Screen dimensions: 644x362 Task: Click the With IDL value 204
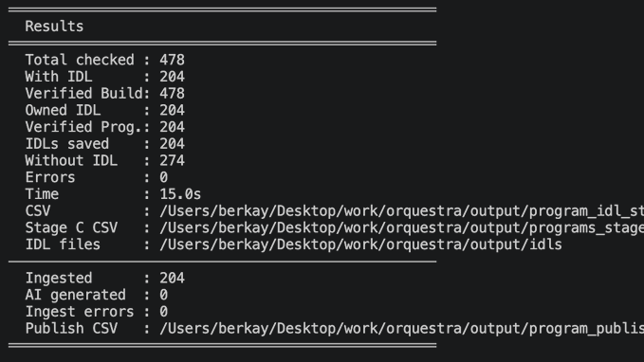point(172,77)
